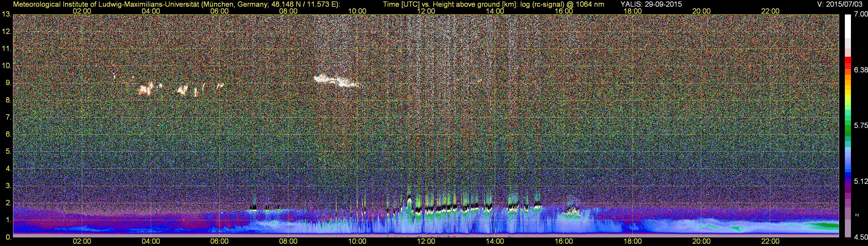Click 02:00 on the top time axis
868x246 pixels.
coord(82,11)
